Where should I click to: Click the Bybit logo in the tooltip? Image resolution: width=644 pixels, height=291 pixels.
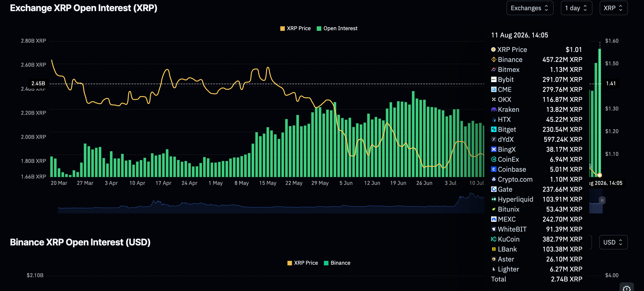click(x=493, y=79)
